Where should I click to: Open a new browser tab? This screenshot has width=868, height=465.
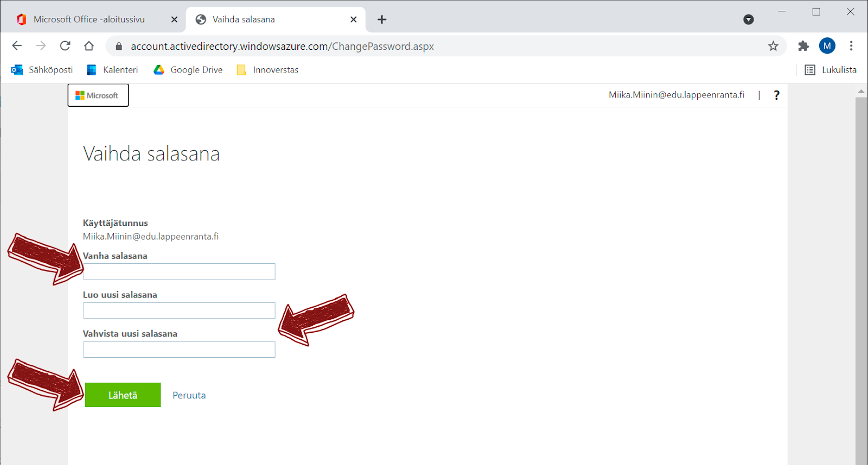click(382, 20)
